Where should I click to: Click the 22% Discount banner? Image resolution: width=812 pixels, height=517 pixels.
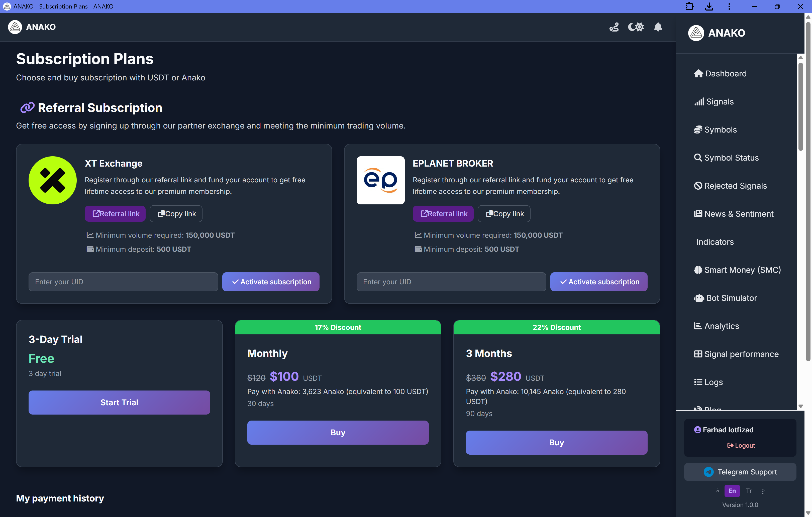pos(556,327)
